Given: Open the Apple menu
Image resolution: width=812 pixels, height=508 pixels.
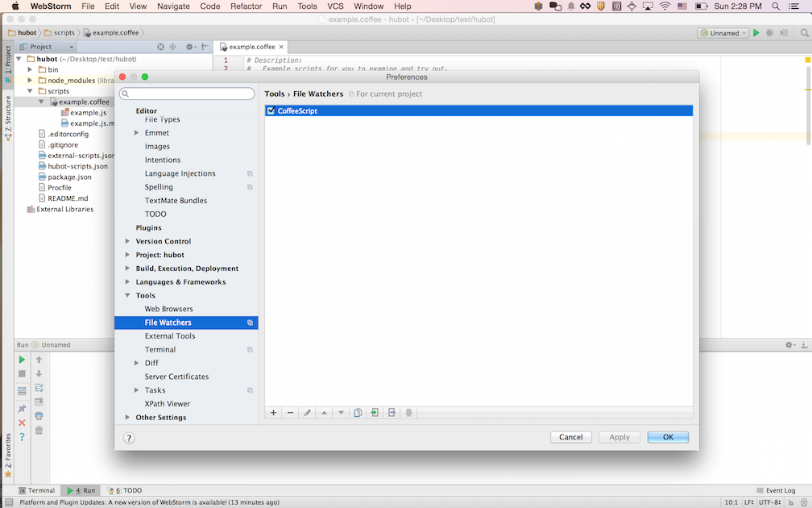Looking at the screenshot, I should pyautogui.click(x=15, y=6).
